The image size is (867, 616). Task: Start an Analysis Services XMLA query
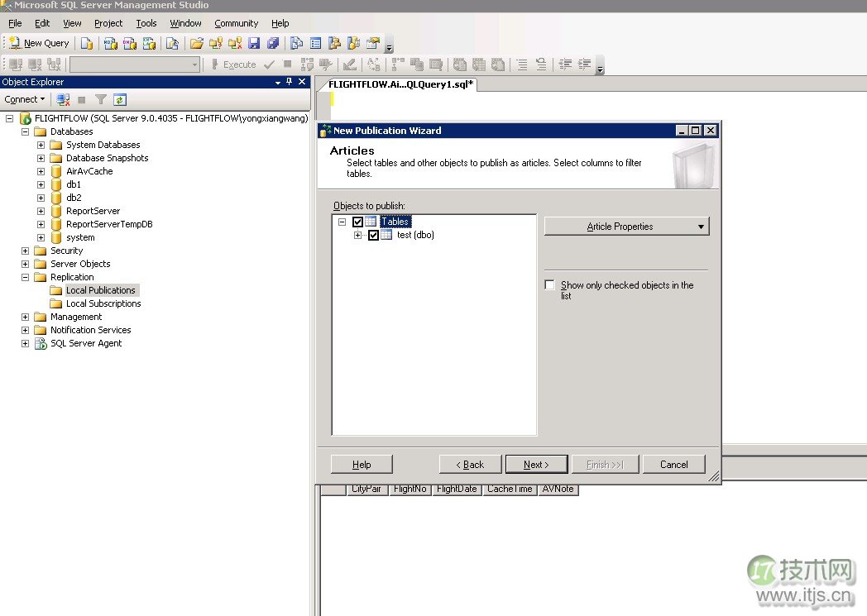tap(149, 43)
